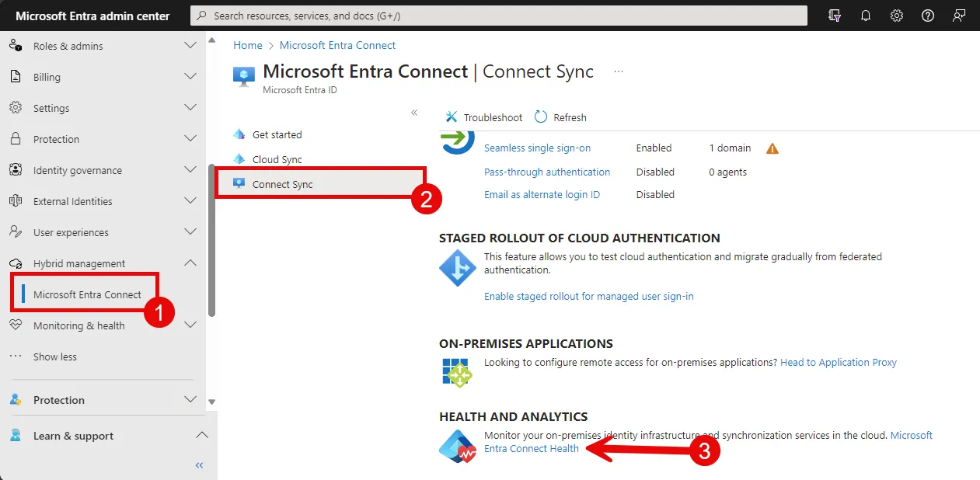This screenshot has height=480, width=980.
Task: Click the '0 agents' text
Action: tap(727, 172)
